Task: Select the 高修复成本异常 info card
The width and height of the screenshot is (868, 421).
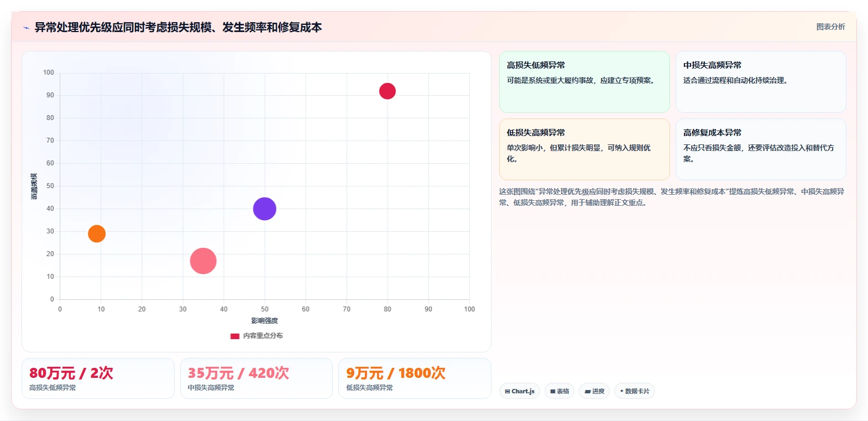Action: pyautogui.click(x=761, y=149)
